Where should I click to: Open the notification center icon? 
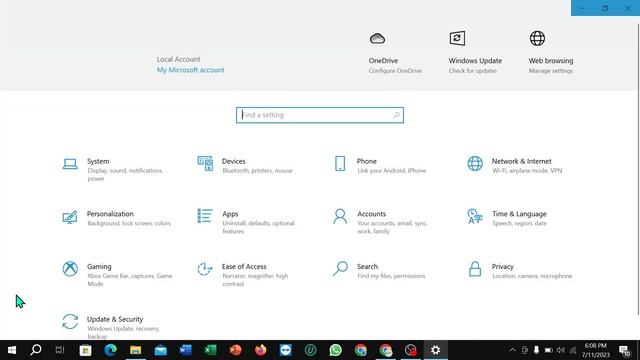pos(624,350)
